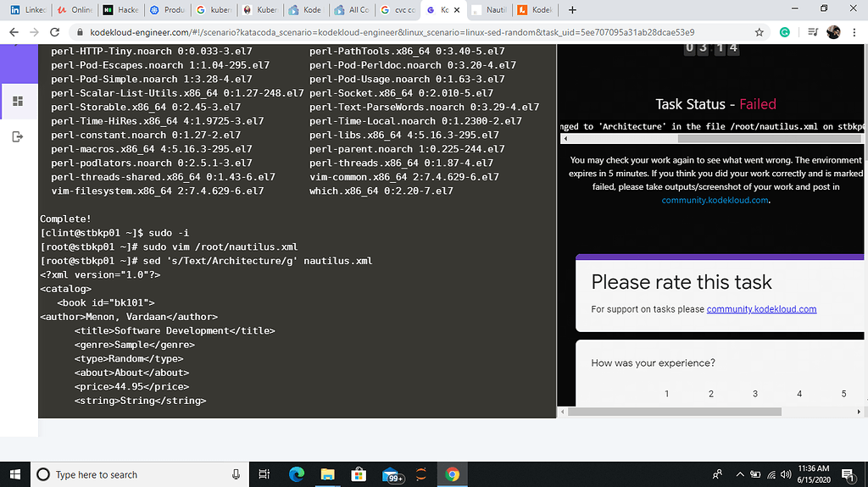Bookmark this page with the star icon
The image size is (868, 487).
(x=759, y=32)
